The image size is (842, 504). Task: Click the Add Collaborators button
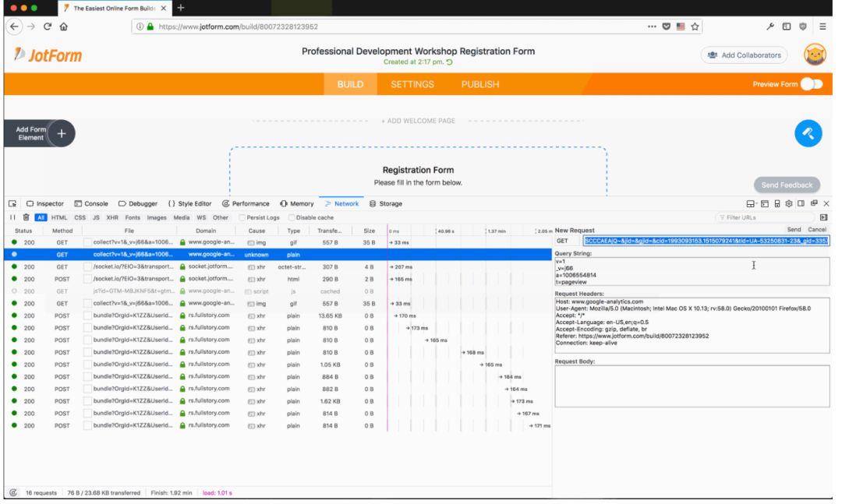(744, 55)
